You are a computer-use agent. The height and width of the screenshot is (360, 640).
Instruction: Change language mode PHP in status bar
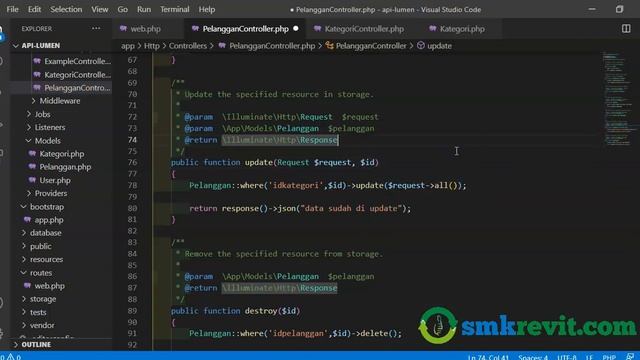[609, 357]
